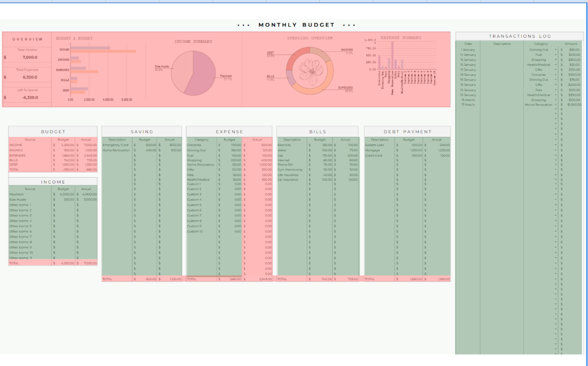Viewport: 588px width, 366px height.
Task: Select the Total Income value 7,000.0
Action: [30, 57]
